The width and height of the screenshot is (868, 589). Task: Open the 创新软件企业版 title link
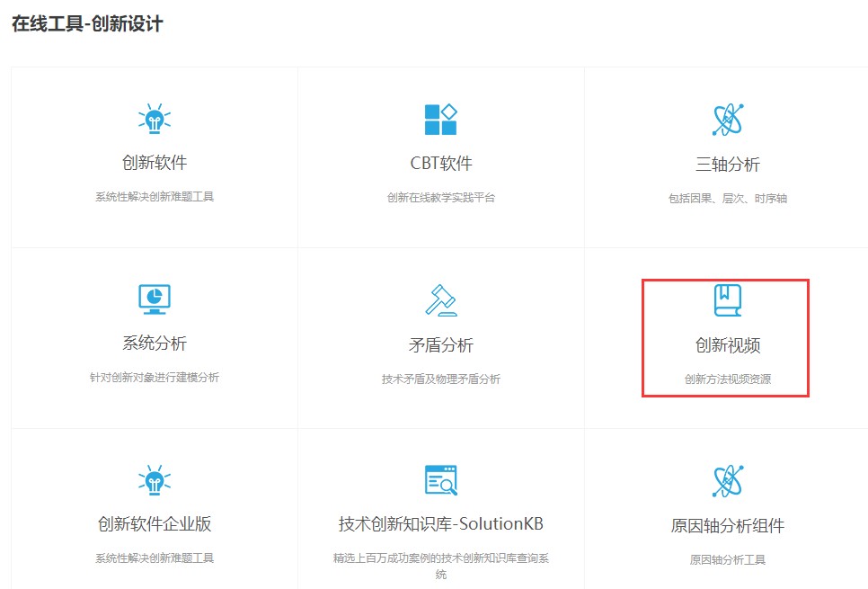point(155,523)
